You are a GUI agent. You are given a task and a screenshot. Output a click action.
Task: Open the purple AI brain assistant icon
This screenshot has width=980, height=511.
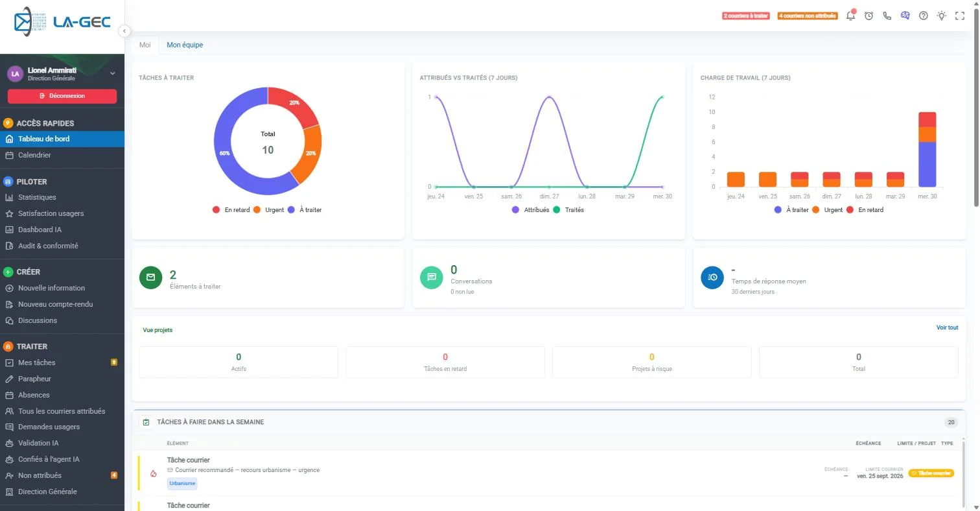pos(905,16)
